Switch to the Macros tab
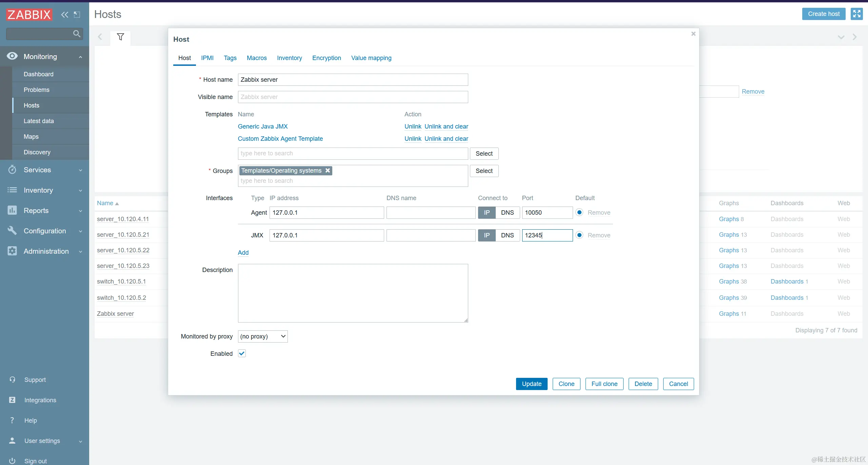The image size is (868, 465). coord(257,58)
